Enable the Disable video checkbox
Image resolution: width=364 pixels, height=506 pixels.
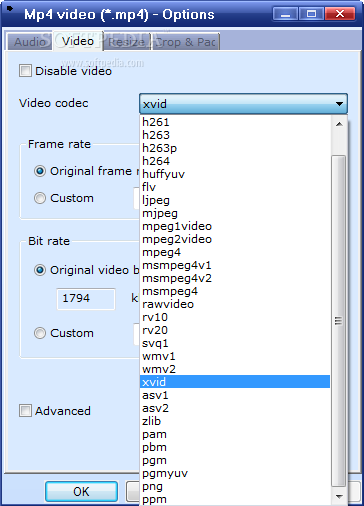(x=25, y=71)
